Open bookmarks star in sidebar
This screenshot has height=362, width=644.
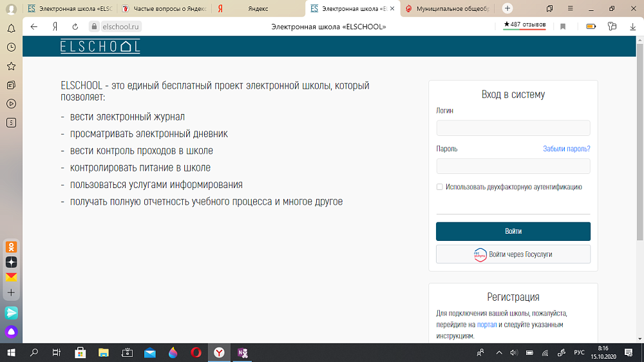coord(11,66)
